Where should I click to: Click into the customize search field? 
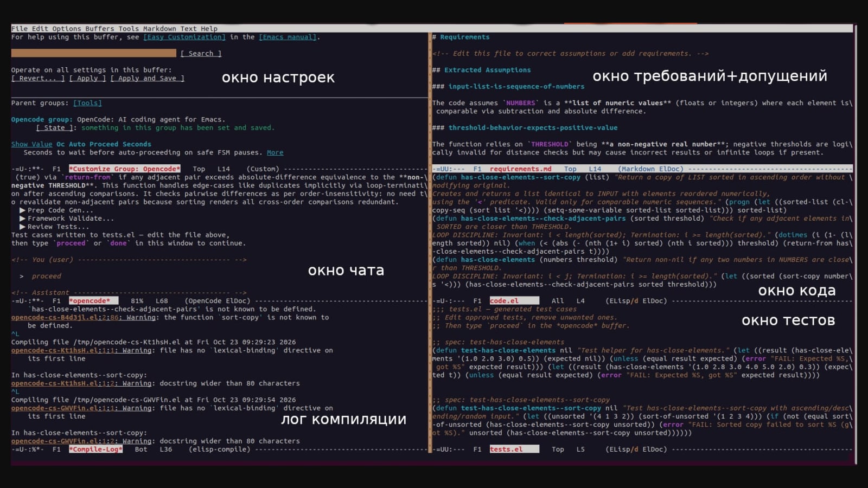[x=94, y=53]
